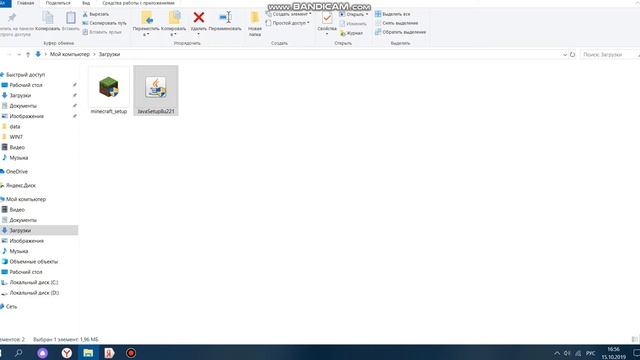Click Вставить ярлык in the ribbon
The image size is (640, 360).
[102, 32]
